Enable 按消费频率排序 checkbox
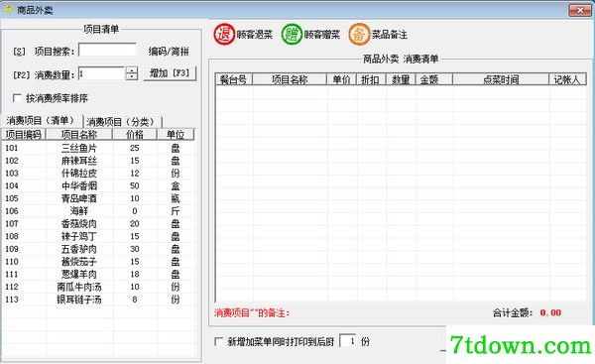Image resolution: width=595 pixels, height=364 pixels. pos(17,98)
